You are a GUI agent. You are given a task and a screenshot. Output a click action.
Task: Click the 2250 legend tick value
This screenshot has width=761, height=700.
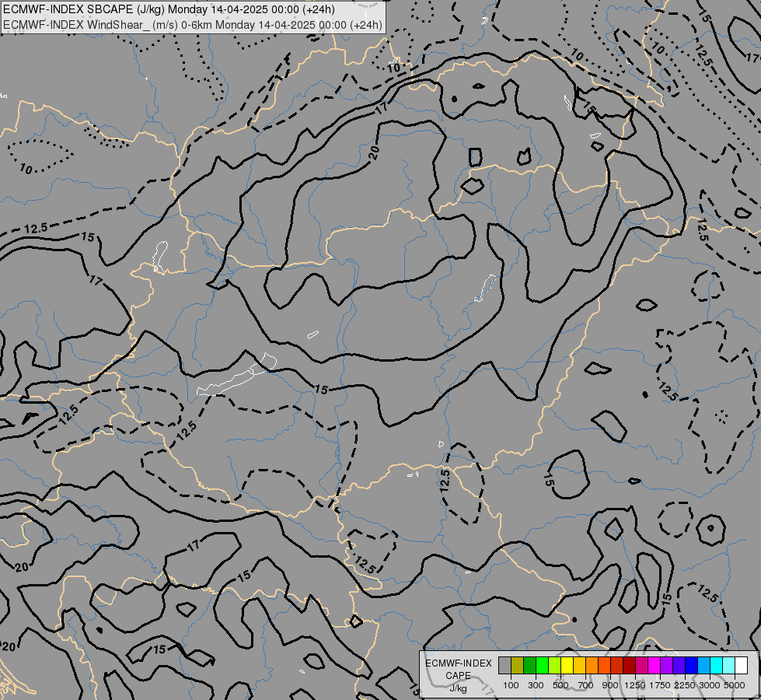pyautogui.click(x=685, y=685)
